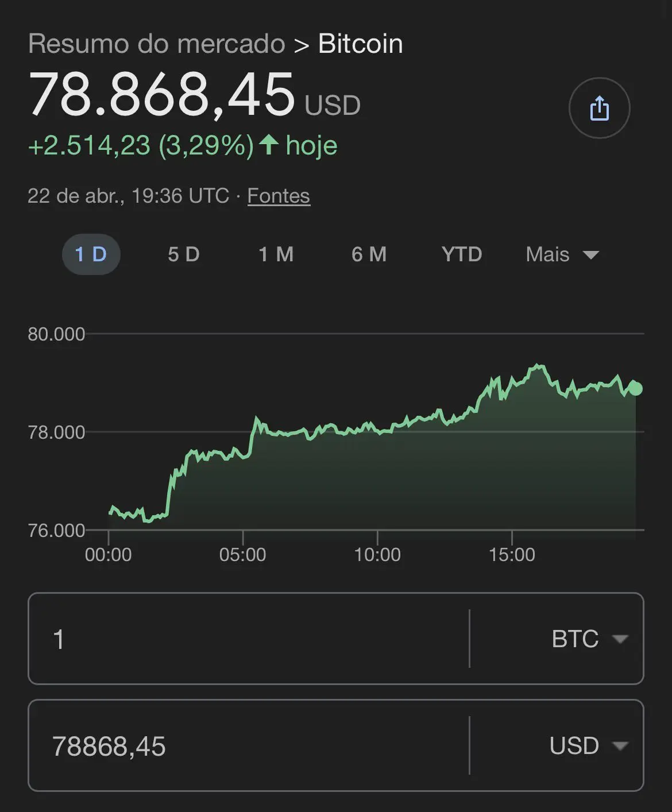Click the 80.000 price axis label
The image size is (672, 812).
tap(56, 334)
